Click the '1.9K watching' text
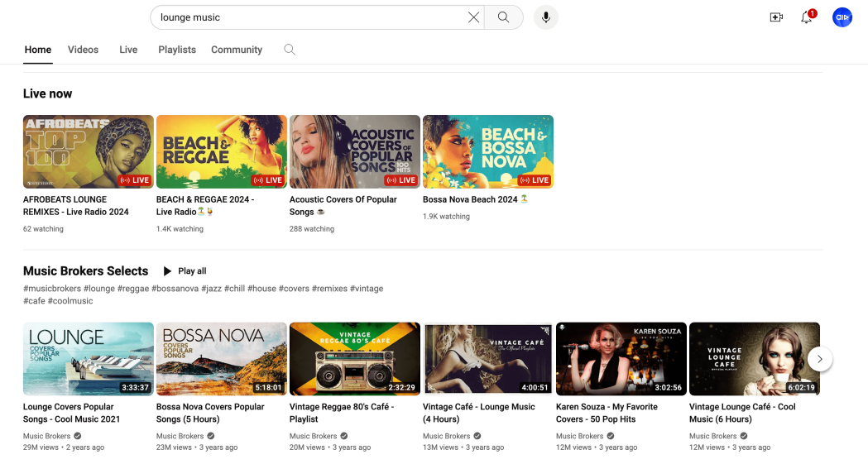 coord(446,216)
